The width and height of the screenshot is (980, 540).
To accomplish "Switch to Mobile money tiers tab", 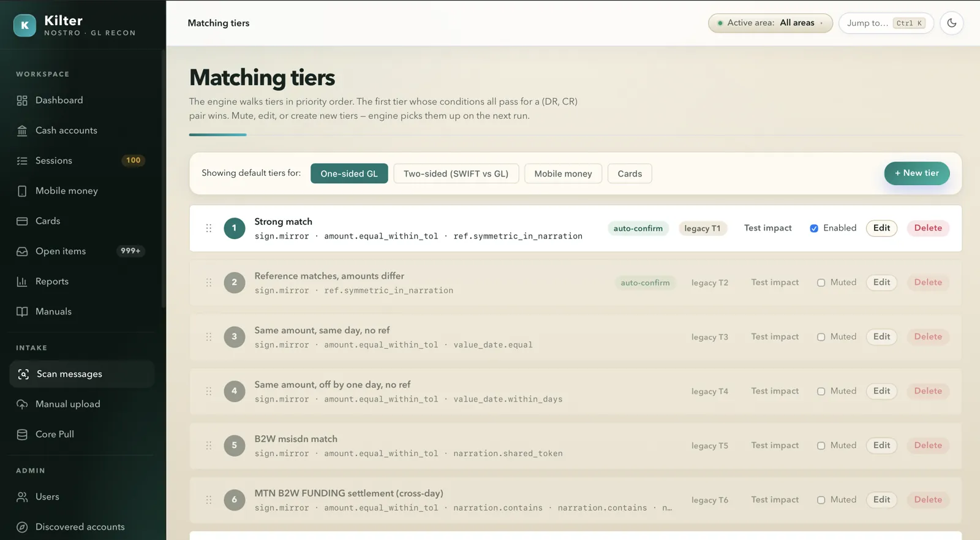I will [563, 173].
